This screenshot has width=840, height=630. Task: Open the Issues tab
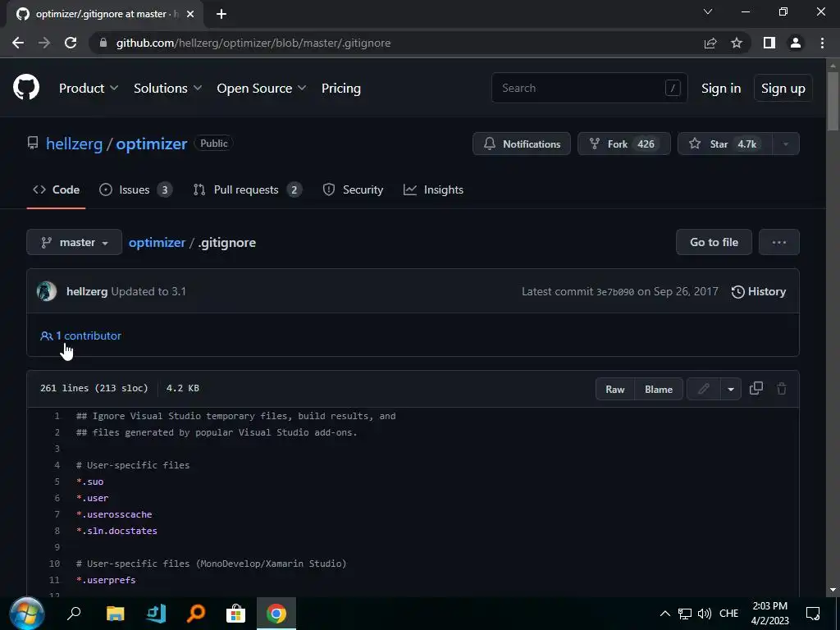135,189
